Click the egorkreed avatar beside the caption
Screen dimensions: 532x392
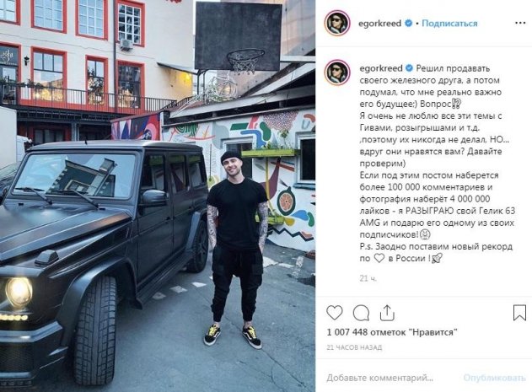(337, 72)
